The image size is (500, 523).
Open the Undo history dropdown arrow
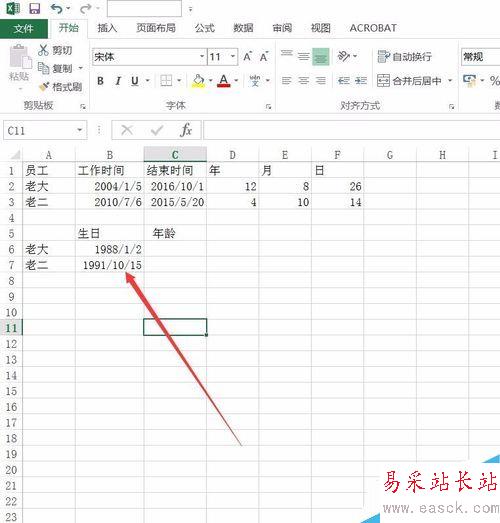68,8
